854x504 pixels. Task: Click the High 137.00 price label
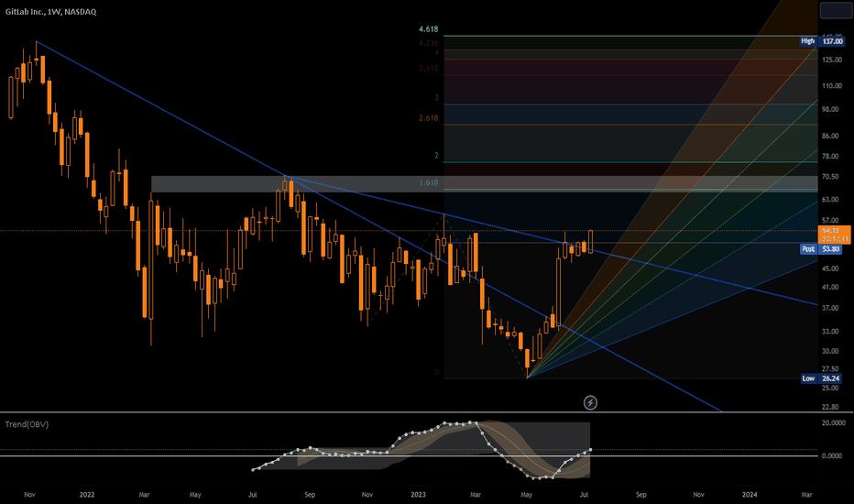point(823,41)
